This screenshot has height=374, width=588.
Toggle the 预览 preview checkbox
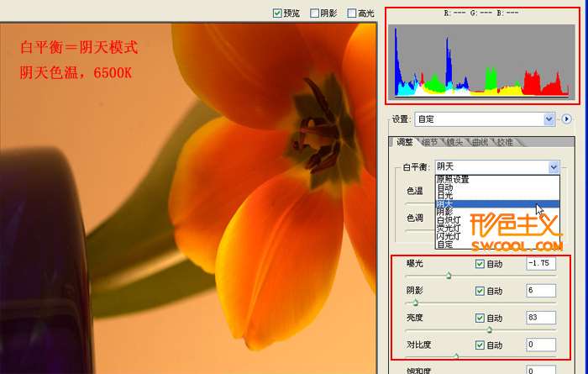point(277,13)
